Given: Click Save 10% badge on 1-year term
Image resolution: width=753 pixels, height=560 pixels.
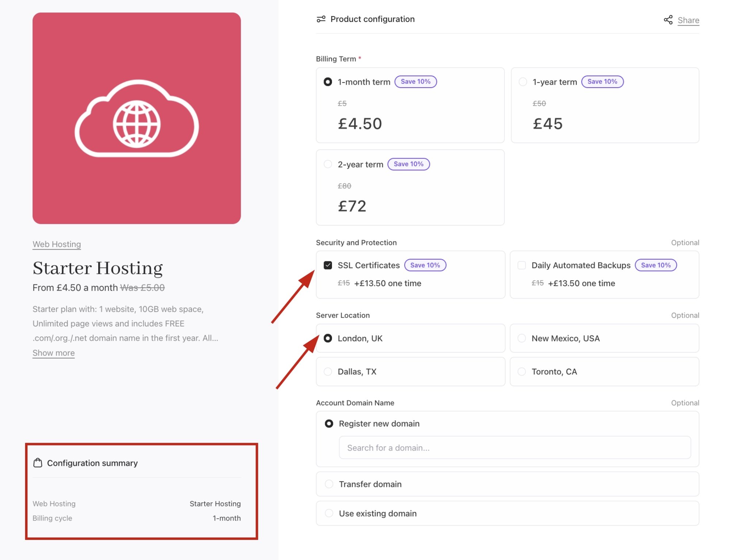Looking at the screenshot, I should click(x=603, y=81).
